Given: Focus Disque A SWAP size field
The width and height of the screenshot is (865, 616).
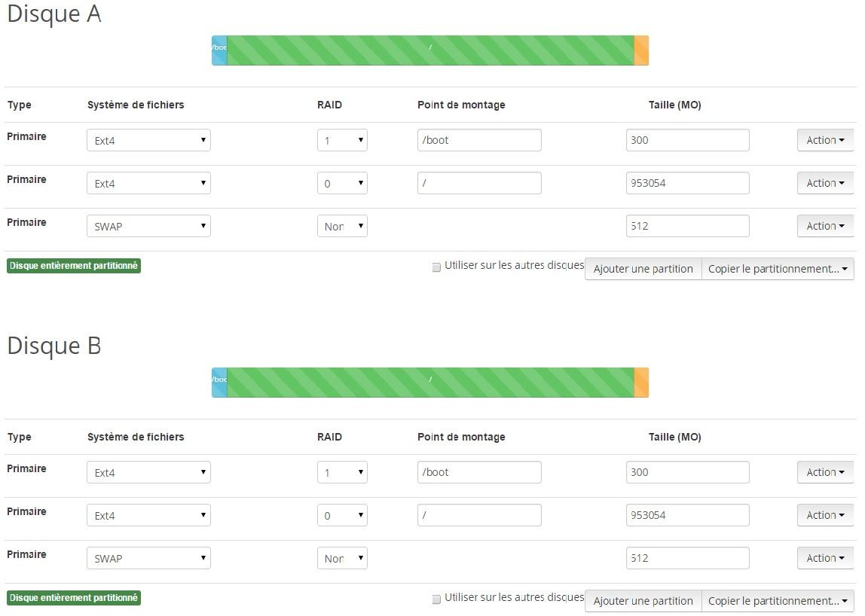Looking at the screenshot, I should pos(687,226).
